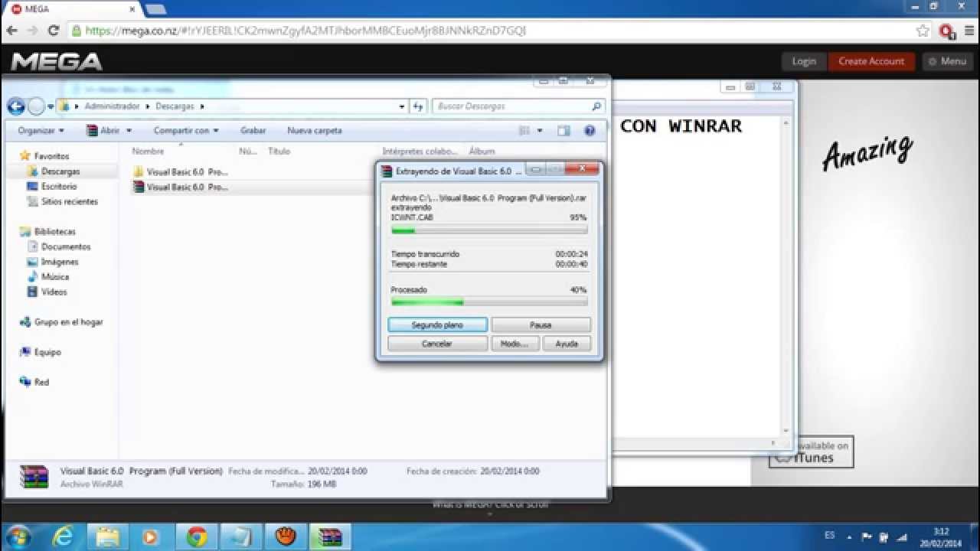Click the Modo... button
The image size is (980, 551).
click(x=514, y=344)
